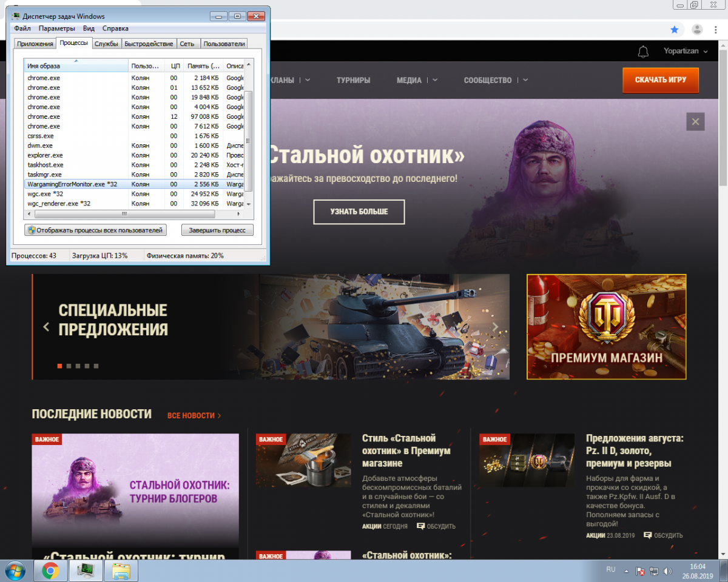
Task: Sort processes by ЦП column header
Action: (174, 65)
